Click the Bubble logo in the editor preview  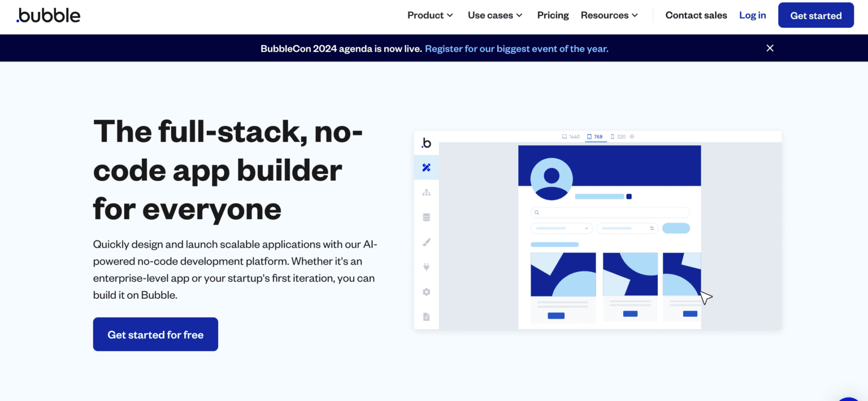point(426,143)
